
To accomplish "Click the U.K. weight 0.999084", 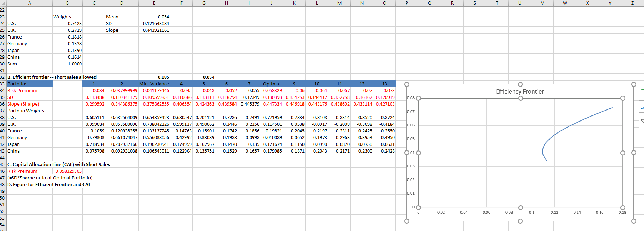I will (94, 124).
